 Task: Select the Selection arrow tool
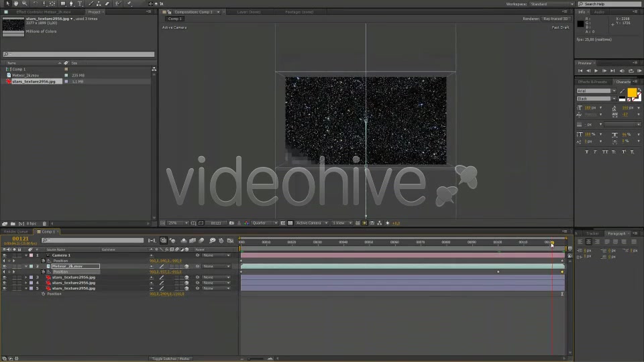(x=7, y=4)
